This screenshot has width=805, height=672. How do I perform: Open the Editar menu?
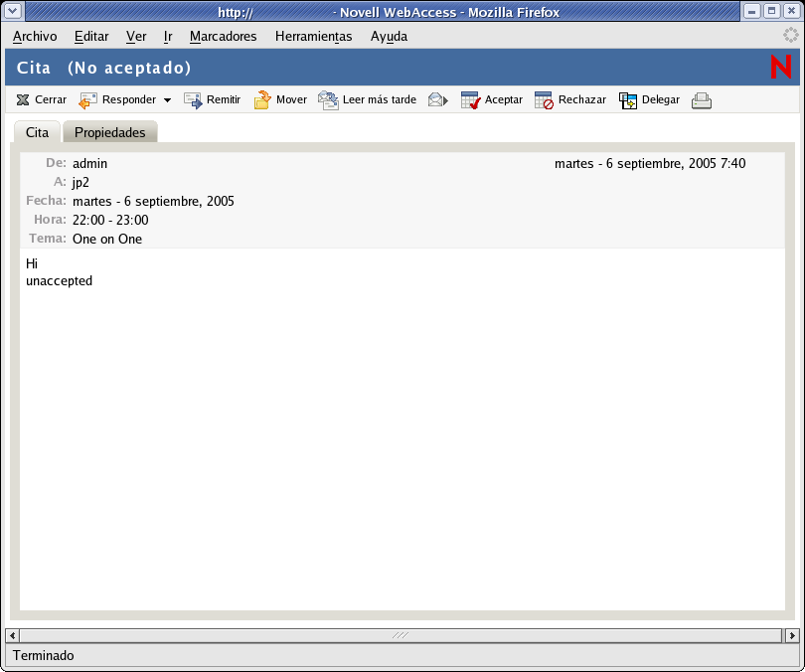91,37
